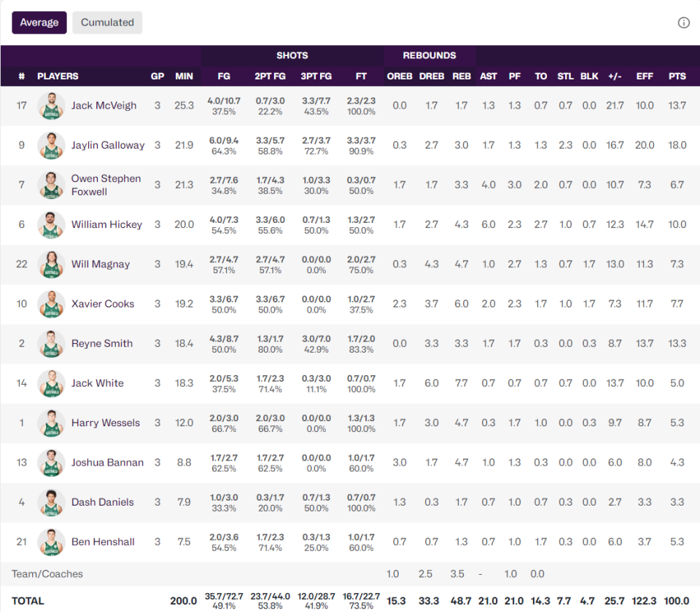Select Jaylin Galloway's 2.3 STL value
This screenshot has width=700, height=612.
(565, 146)
